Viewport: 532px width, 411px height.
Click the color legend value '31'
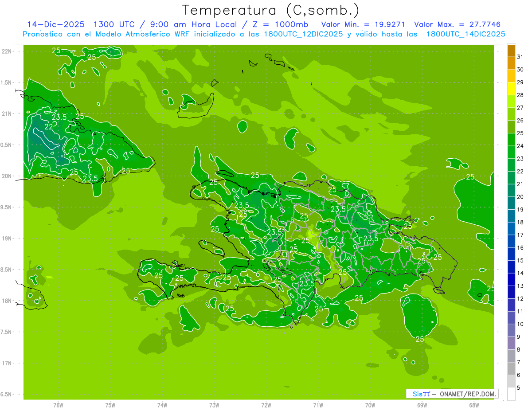(520, 57)
